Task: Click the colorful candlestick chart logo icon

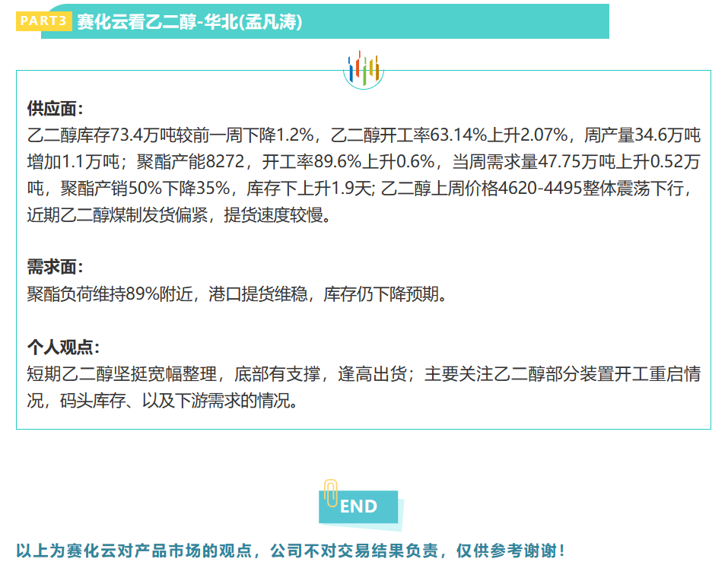Action: [364, 70]
